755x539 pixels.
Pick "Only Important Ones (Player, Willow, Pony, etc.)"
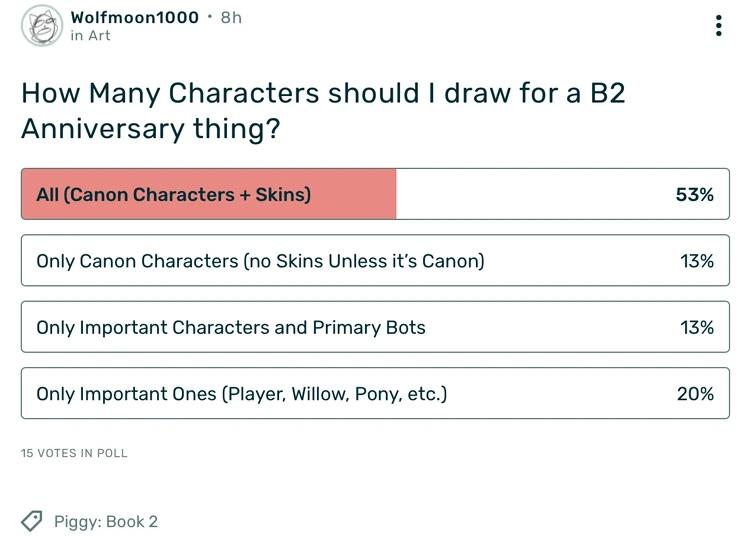point(241,394)
